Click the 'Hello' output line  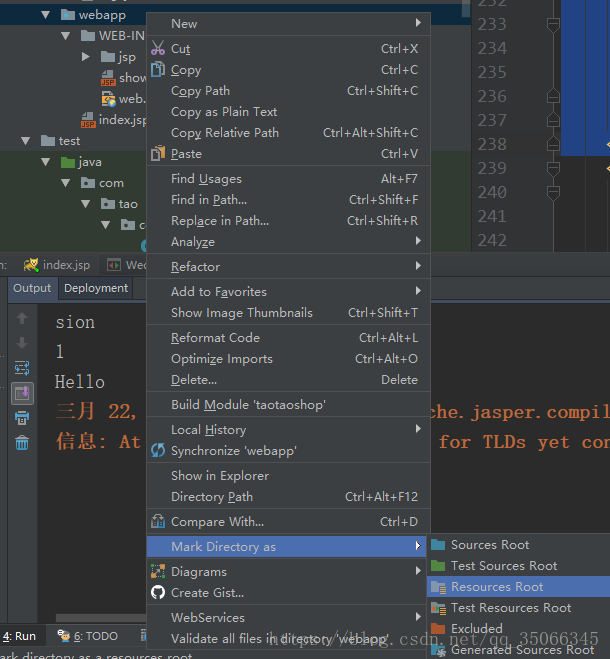[80, 382]
